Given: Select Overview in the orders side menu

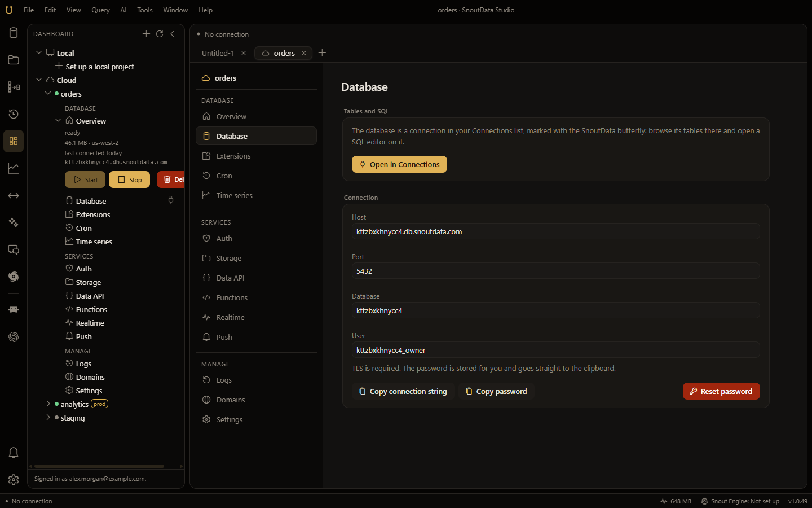Looking at the screenshot, I should (256, 116).
